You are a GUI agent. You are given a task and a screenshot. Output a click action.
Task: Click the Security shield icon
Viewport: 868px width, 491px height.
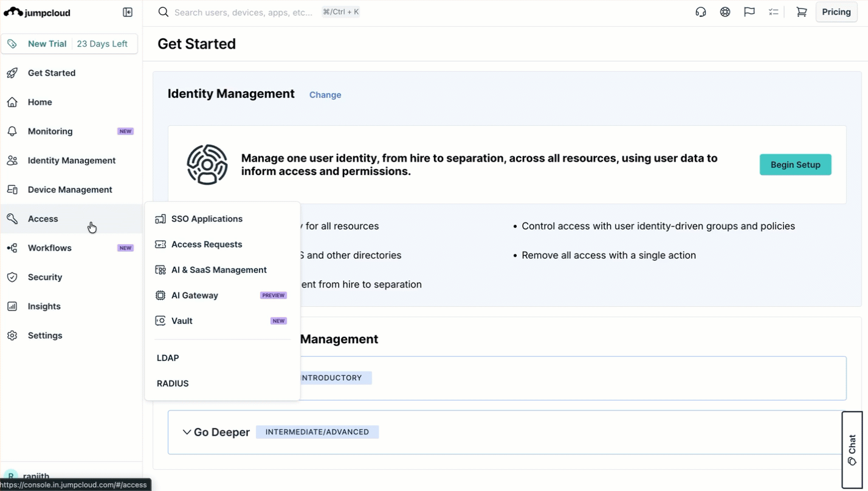coord(12,277)
